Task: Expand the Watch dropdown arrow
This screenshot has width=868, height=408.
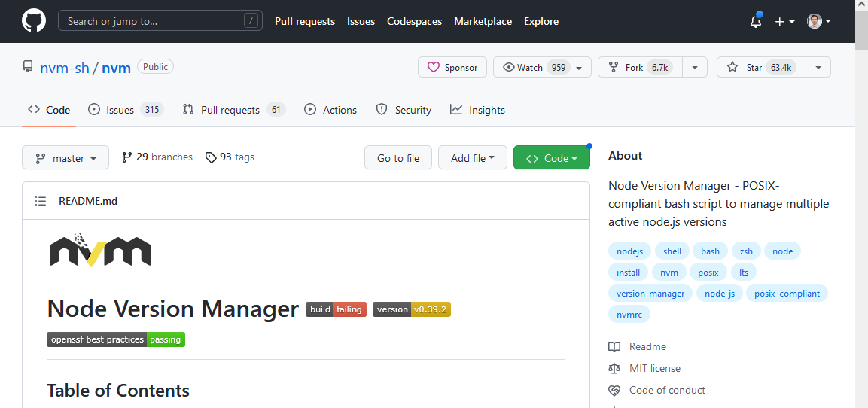Action: coord(580,68)
